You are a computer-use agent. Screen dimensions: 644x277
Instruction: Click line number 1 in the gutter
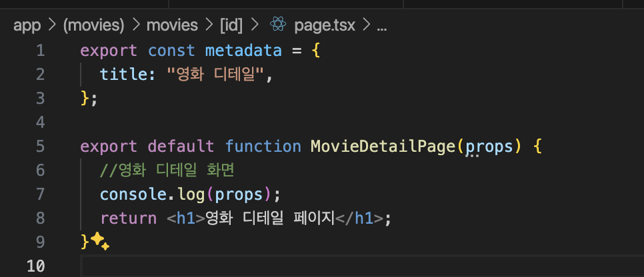tap(41, 51)
